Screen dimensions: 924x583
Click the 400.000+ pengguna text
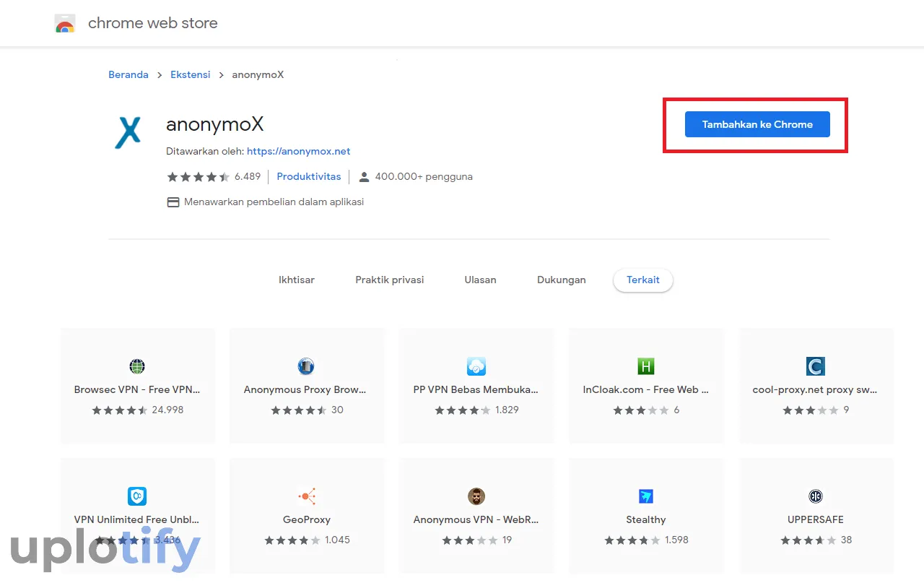[424, 177]
